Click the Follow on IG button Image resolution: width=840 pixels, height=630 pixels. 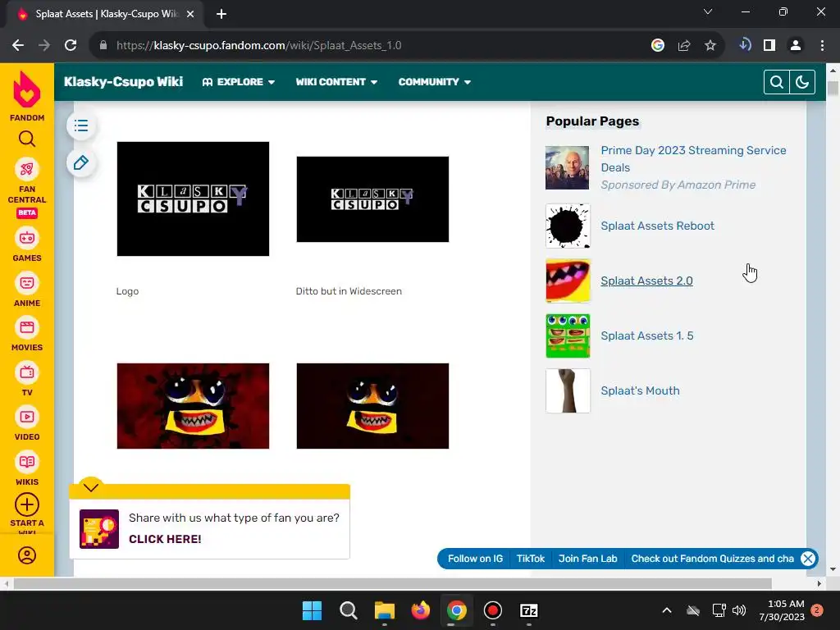(475, 558)
